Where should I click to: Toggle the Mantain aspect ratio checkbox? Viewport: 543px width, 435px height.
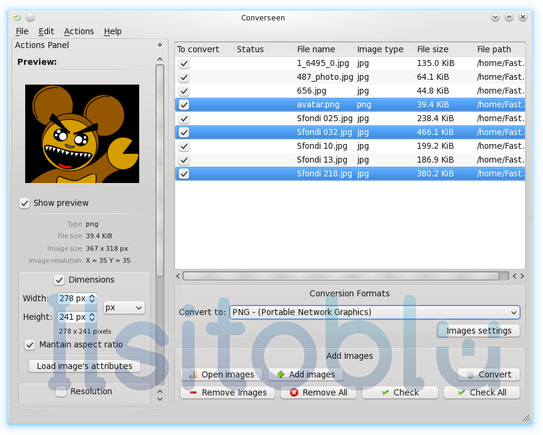[x=30, y=345]
